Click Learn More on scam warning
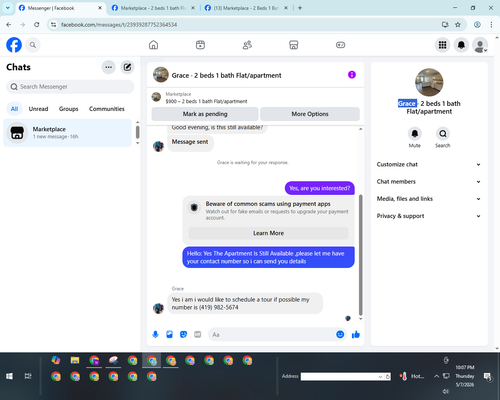 click(x=268, y=233)
